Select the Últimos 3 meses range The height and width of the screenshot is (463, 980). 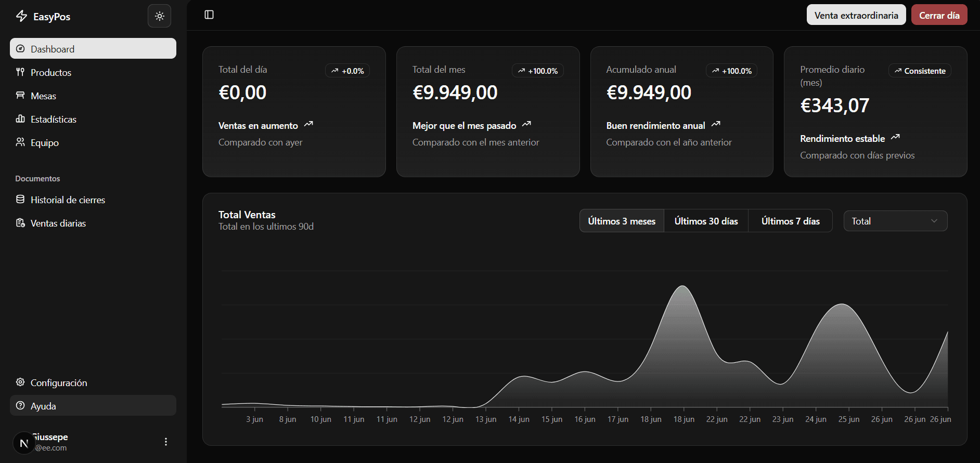622,221
